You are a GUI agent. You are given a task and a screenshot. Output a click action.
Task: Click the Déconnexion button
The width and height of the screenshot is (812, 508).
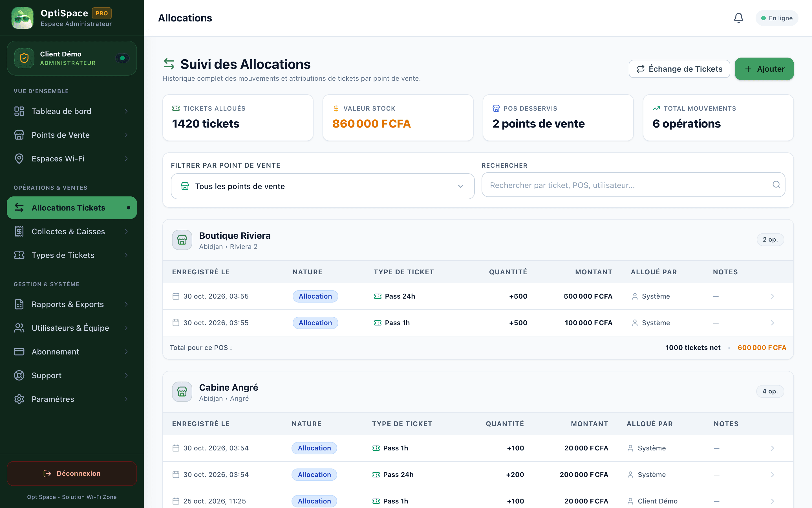[72, 473]
